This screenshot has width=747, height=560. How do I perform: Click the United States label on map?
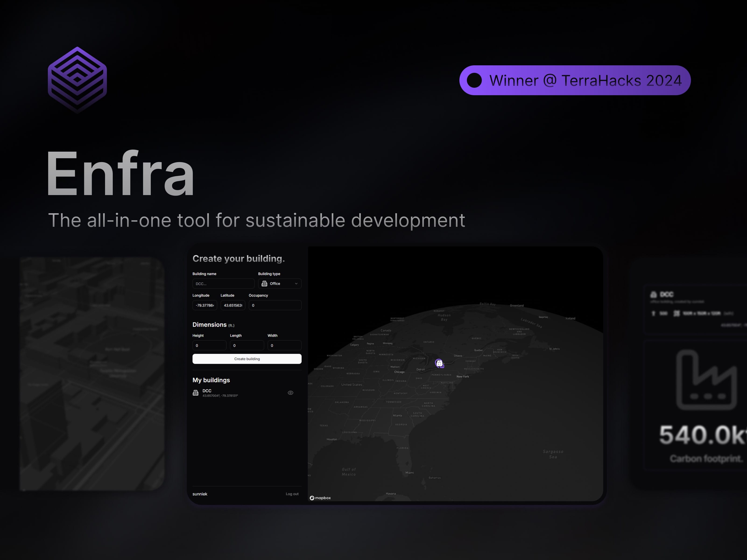[352, 385]
